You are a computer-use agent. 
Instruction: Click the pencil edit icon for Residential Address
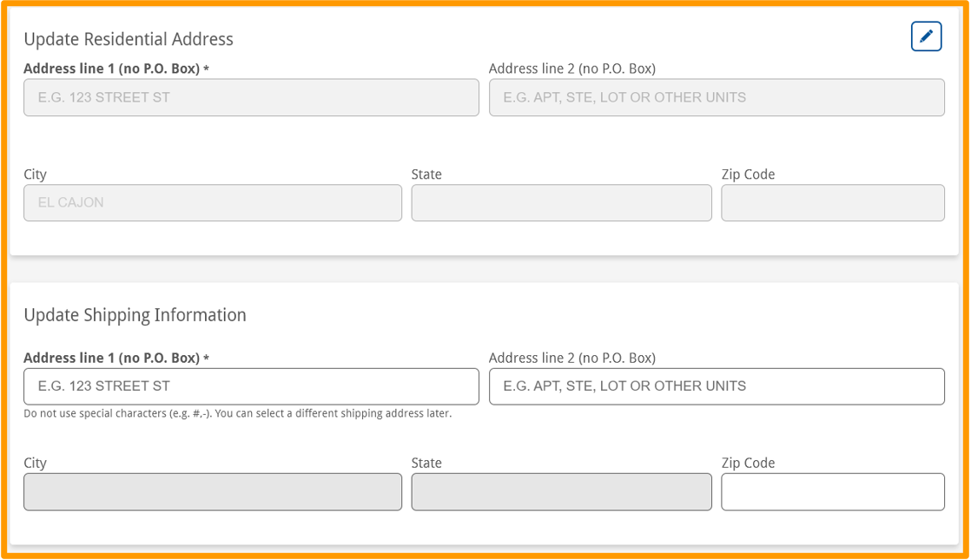pyautogui.click(x=926, y=36)
